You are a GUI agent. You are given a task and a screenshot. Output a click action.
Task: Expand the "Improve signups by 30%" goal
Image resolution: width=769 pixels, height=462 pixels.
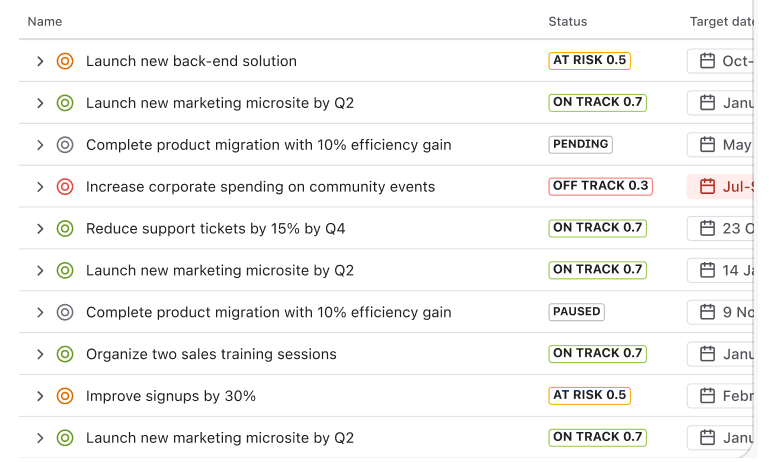pyautogui.click(x=40, y=396)
